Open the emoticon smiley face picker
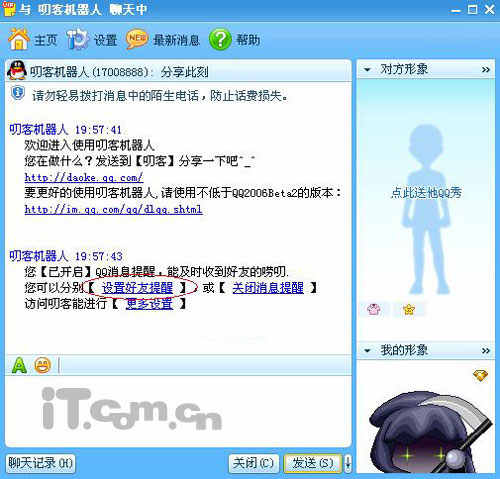 point(43,365)
